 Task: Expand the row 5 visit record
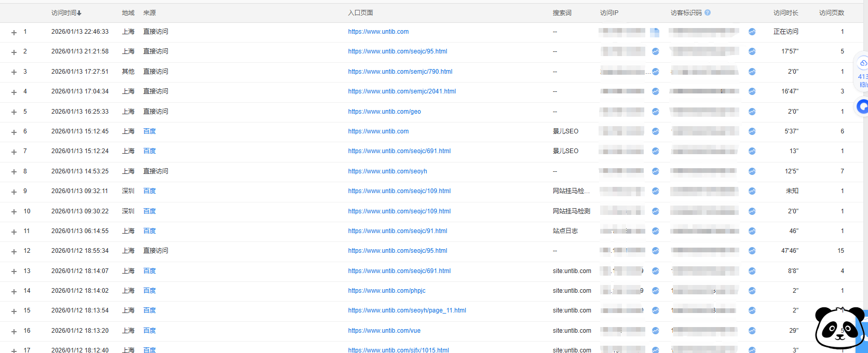point(14,112)
